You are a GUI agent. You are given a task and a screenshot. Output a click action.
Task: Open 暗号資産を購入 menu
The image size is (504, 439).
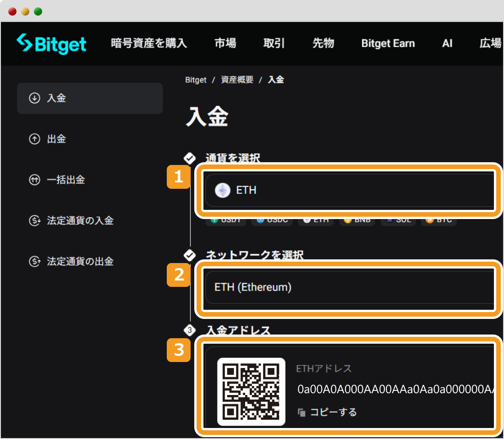point(149,43)
